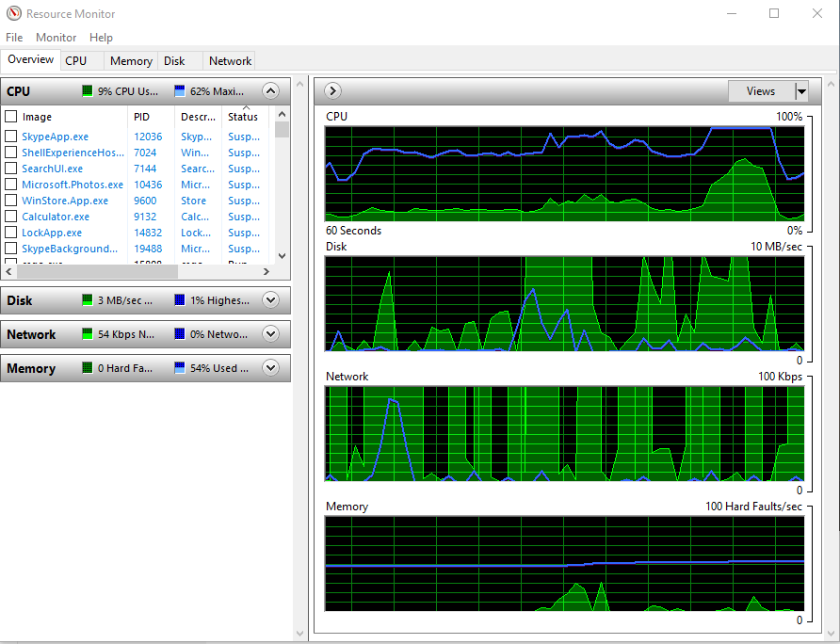The width and height of the screenshot is (840, 644).
Task: Click the blue Network Utilization indicator square
Action: [x=180, y=334]
